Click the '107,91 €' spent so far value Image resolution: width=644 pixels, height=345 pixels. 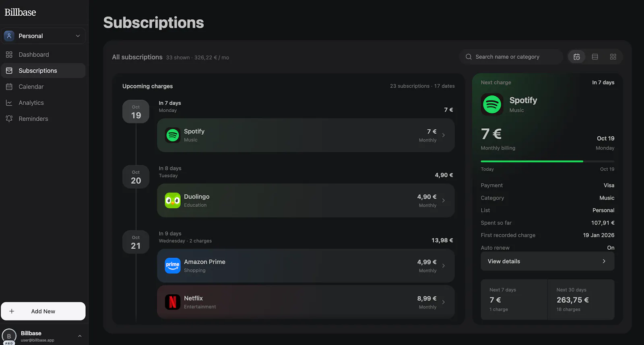pyautogui.click(x=603, y=223)
